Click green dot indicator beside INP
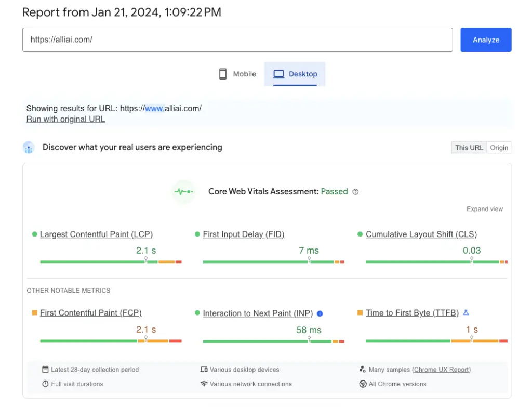Image resolution: width=532 pixels, height=407 pixels. point(197,312)
